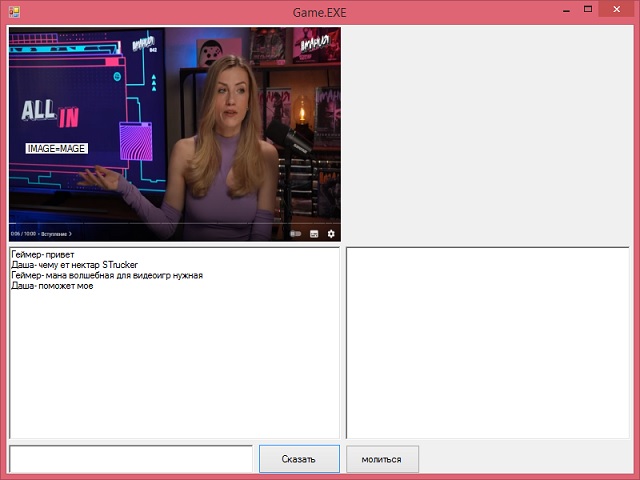This screenshot has height=480, width=640.
Task: Click the Сказать button
Action: coord(299,459)
